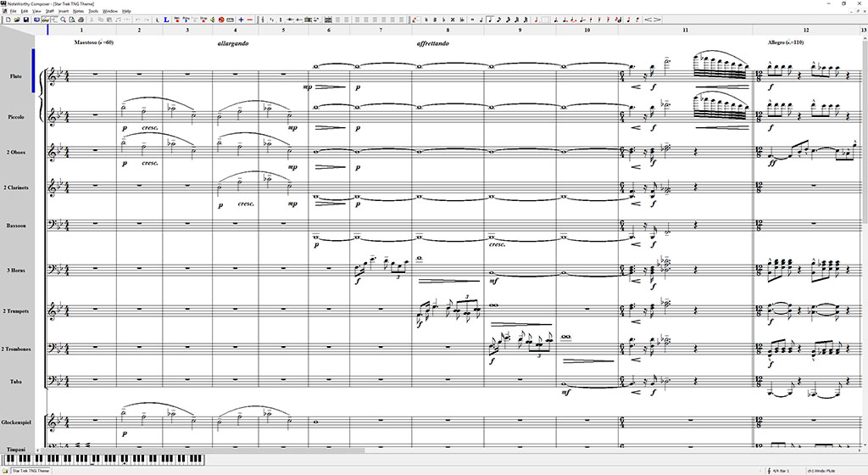The image size is (868, 475).
Task: Open the zoom magnifier tool
Action: point(63,20)
